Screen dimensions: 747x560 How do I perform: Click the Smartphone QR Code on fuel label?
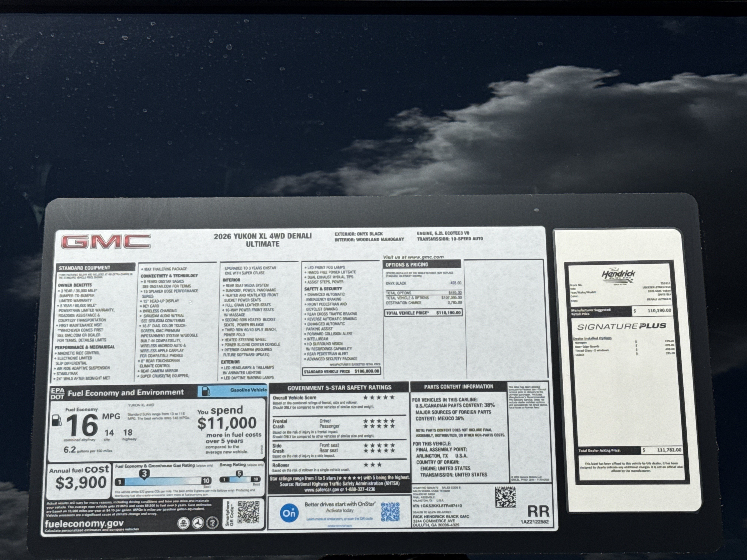coord(248,512)
